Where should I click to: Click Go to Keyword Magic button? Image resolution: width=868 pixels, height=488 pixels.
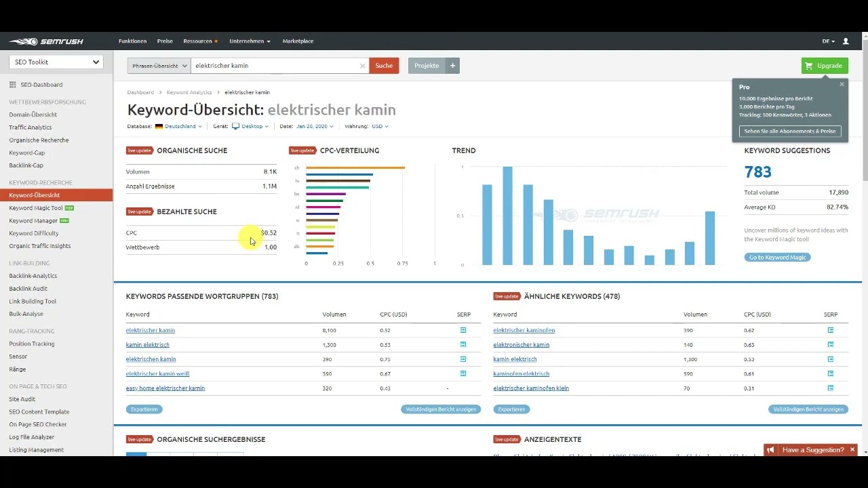(x=777, y=258)
